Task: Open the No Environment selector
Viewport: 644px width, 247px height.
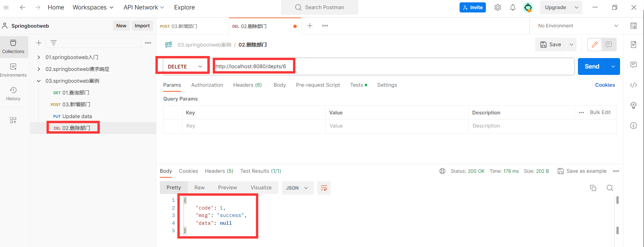Action: (578, 26)
